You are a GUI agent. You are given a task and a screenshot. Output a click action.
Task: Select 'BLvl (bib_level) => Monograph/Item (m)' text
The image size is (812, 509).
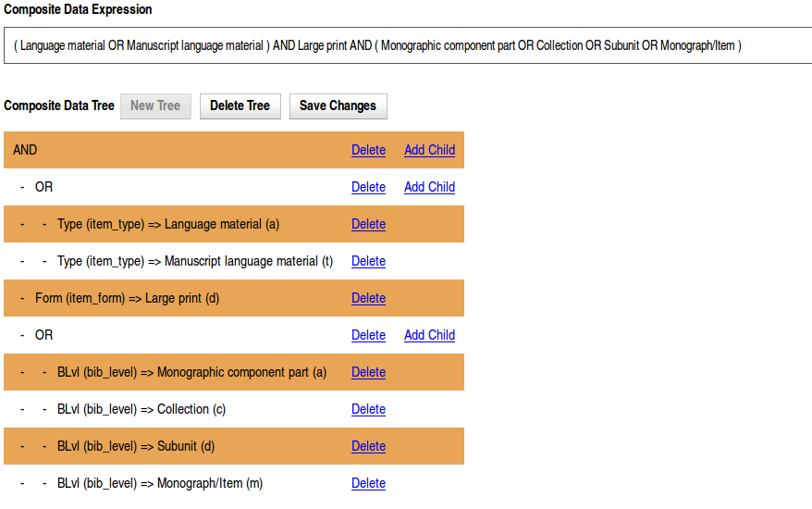pos(160,484)
